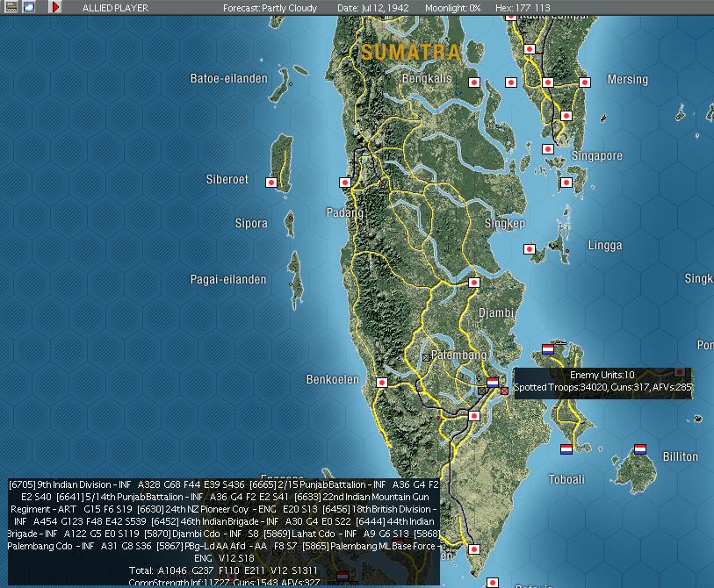Screen dimensions: 714x588
Task: Select Japanese flag in strait east of Bengkalis
Action: 511,82
